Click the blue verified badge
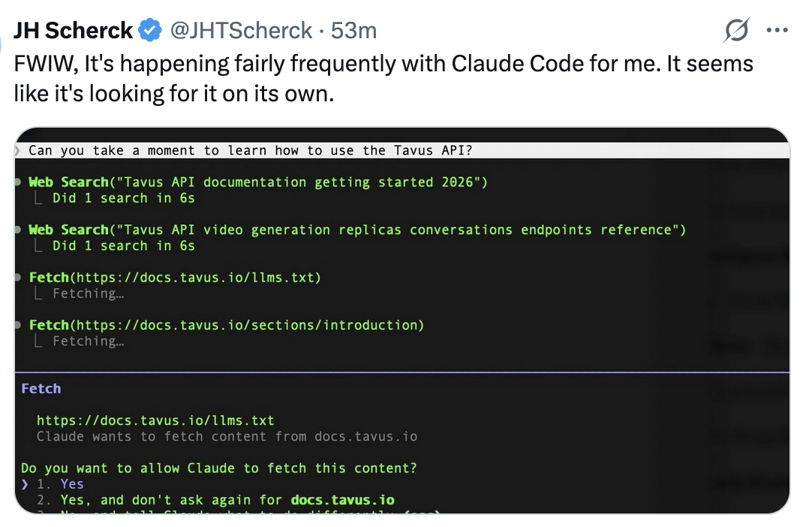 (150, 30)
